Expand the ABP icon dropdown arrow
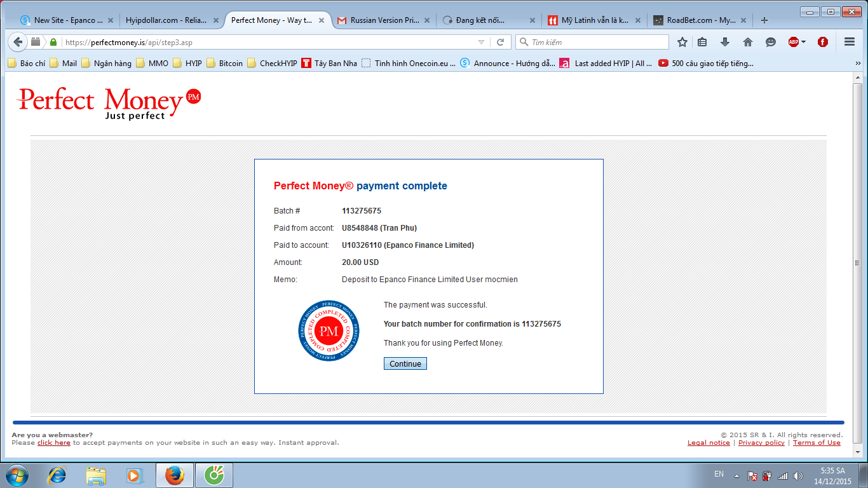This screenshot has width=868, height=488. pos(803,43)
